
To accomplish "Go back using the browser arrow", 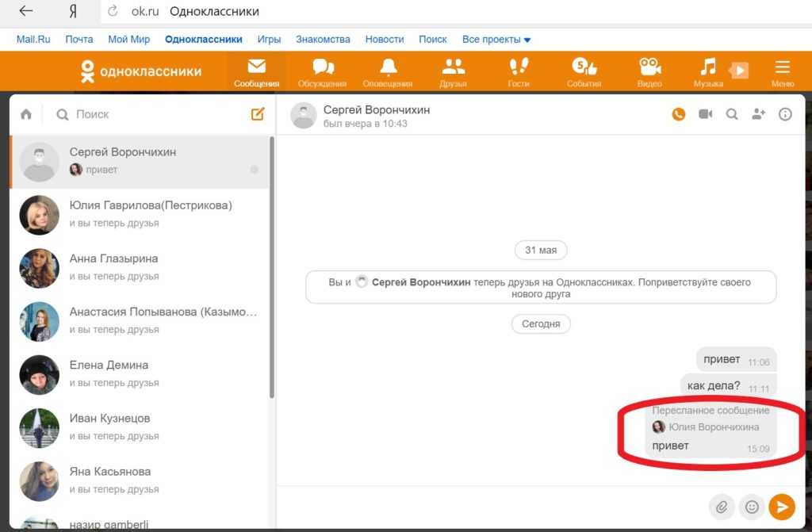I will tap(25, 11).
